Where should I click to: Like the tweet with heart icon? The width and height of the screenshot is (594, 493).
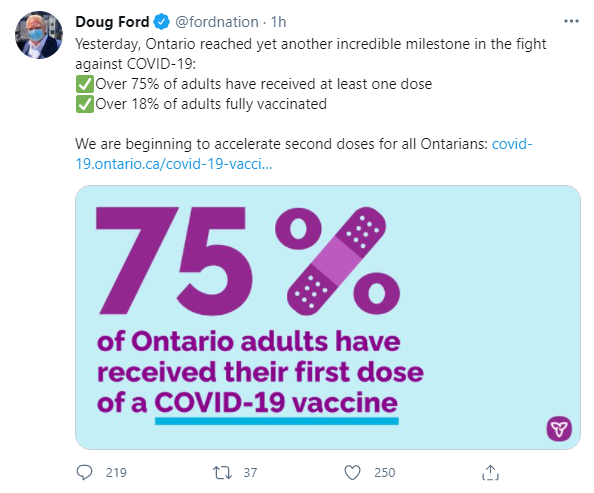pos(352,473)
